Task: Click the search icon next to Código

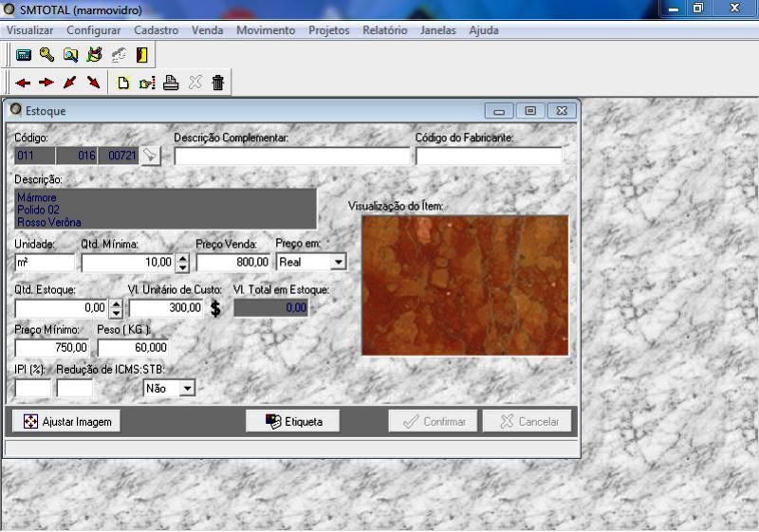Action: click(x=151, y=156)
